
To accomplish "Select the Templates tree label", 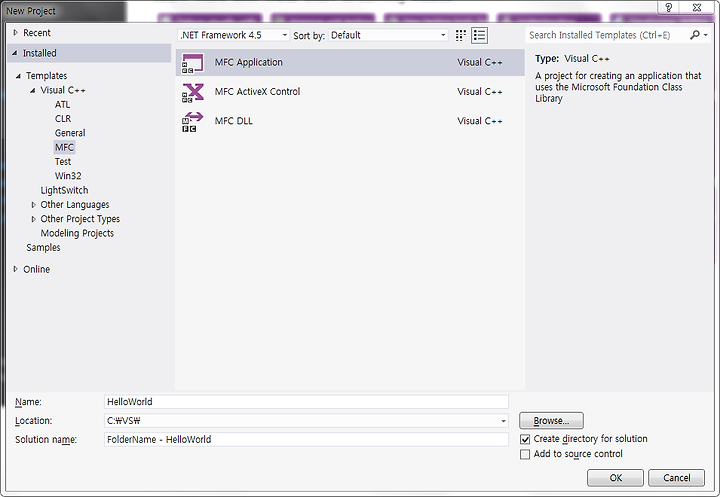I will click(46, 76).
